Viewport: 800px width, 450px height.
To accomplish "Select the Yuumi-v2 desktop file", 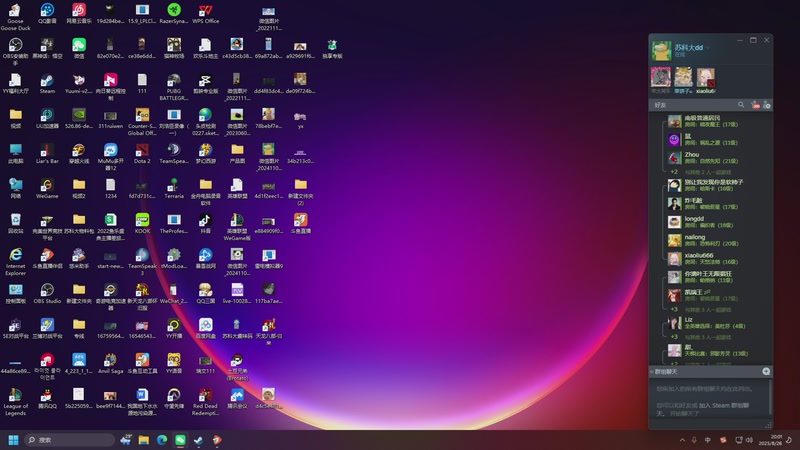I will 79,84.
